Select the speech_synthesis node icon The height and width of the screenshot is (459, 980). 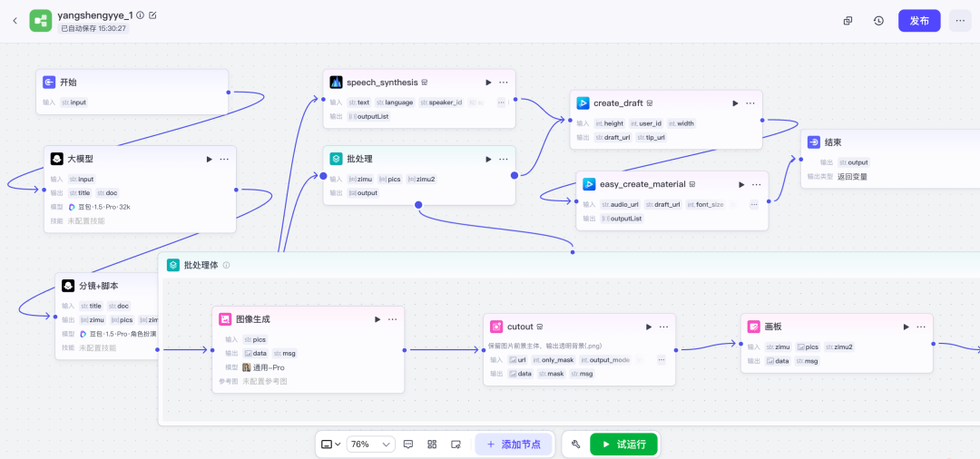pos(337,83)
